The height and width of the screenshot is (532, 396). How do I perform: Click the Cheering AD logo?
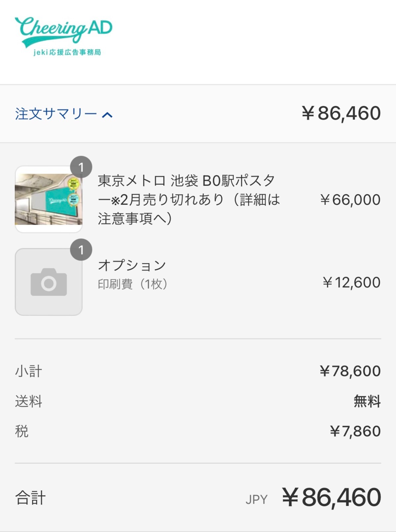[x=63, y=36]
